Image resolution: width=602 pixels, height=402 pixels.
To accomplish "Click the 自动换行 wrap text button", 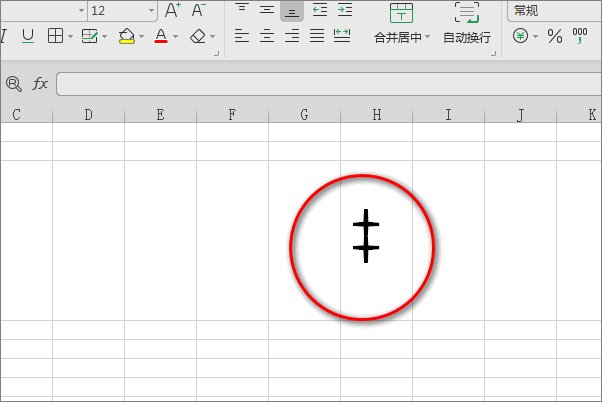I will coord(467,23).
